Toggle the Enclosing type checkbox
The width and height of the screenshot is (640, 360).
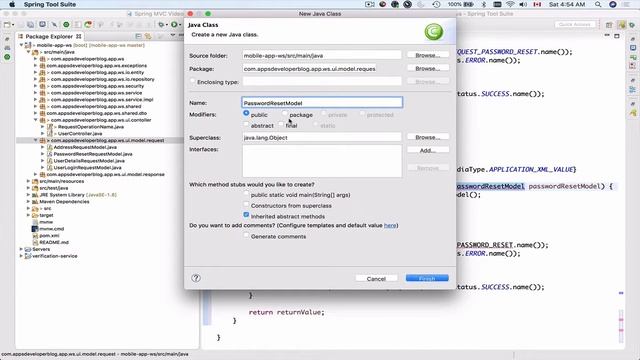click(x=193, y=81)
